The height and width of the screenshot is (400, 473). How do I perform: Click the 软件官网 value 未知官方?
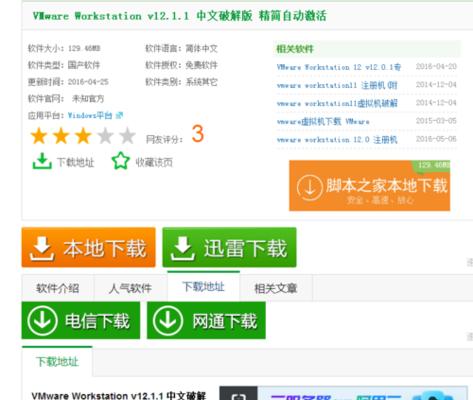coord(88,99)
